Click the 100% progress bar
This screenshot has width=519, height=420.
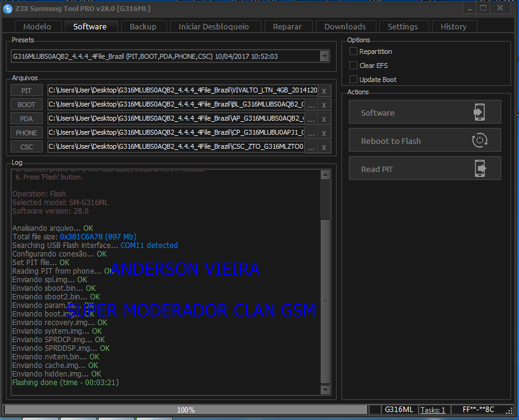(185, 410)
